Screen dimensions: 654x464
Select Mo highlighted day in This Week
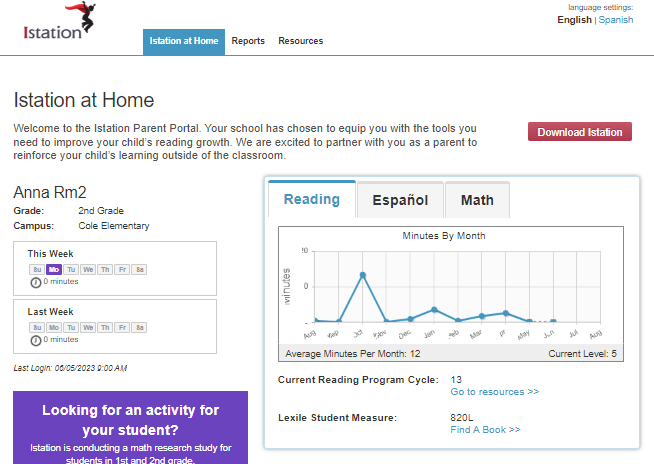(54, 270)
